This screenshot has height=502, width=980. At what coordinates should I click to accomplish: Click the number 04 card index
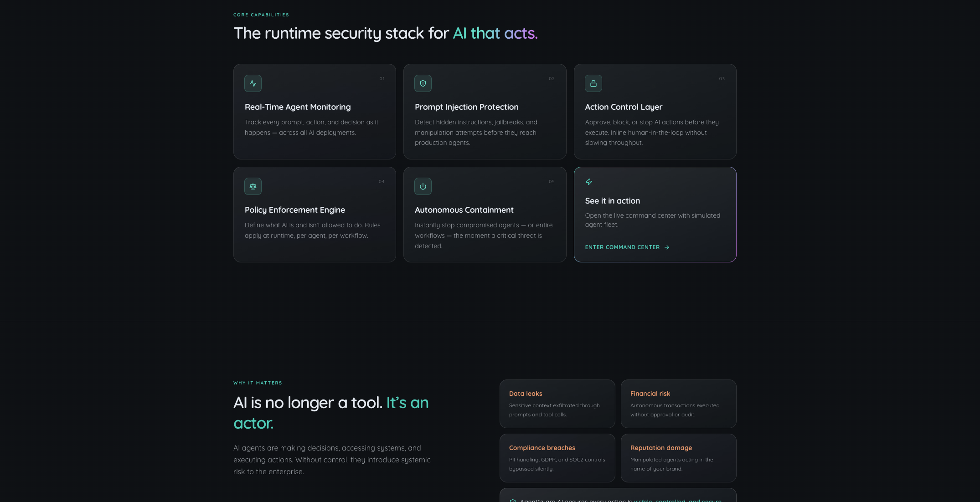[x=382, y=182]
